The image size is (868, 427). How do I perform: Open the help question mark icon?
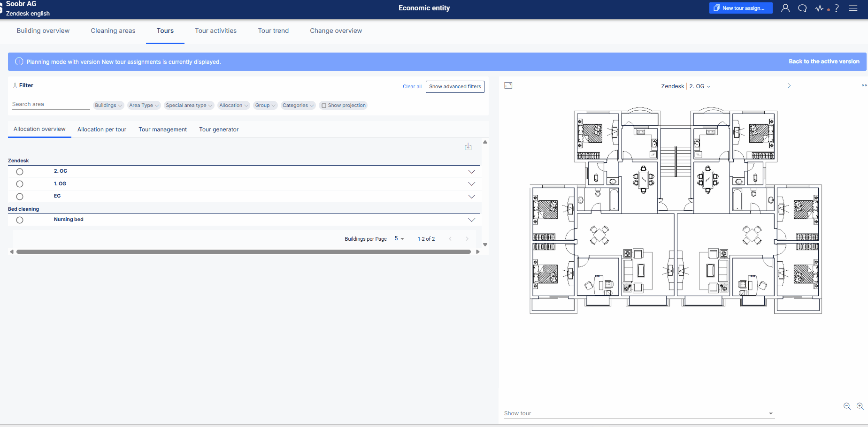pos(837,8)
